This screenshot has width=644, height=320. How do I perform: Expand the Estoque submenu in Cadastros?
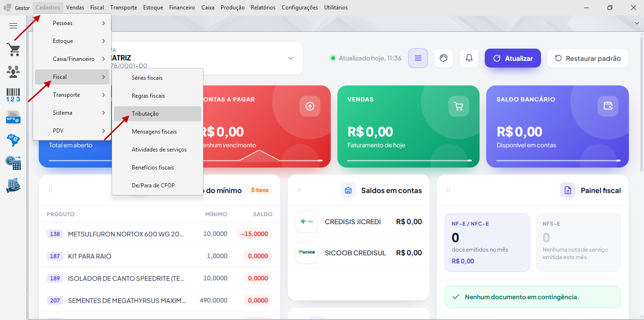click(x=72, y=41)
